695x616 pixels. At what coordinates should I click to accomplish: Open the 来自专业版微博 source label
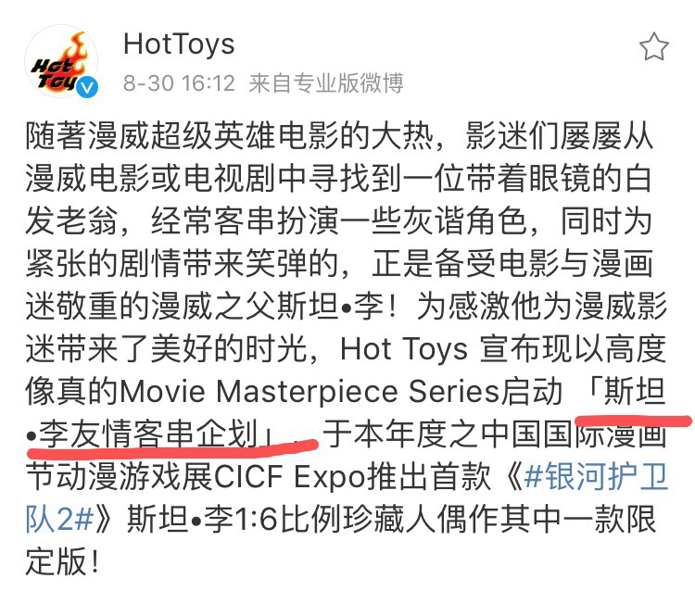[x=326, y=82]
